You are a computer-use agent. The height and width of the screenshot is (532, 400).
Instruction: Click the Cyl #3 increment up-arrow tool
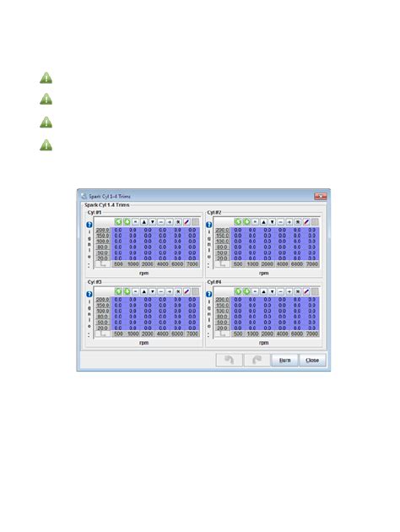[x=143, y=291]
